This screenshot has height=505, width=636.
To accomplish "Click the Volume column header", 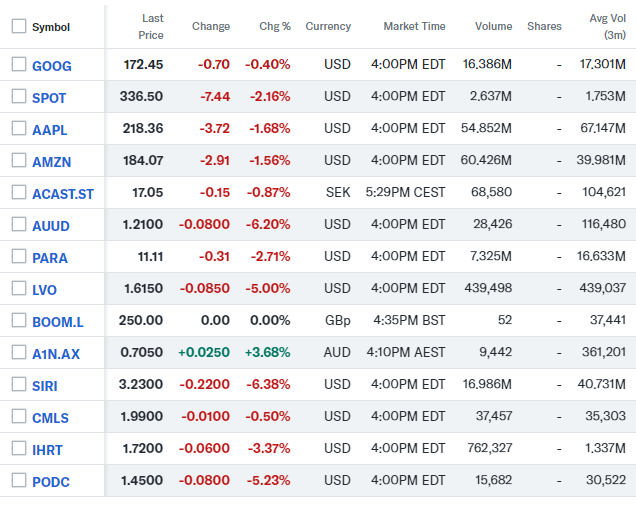I will (x=493, y=26).
